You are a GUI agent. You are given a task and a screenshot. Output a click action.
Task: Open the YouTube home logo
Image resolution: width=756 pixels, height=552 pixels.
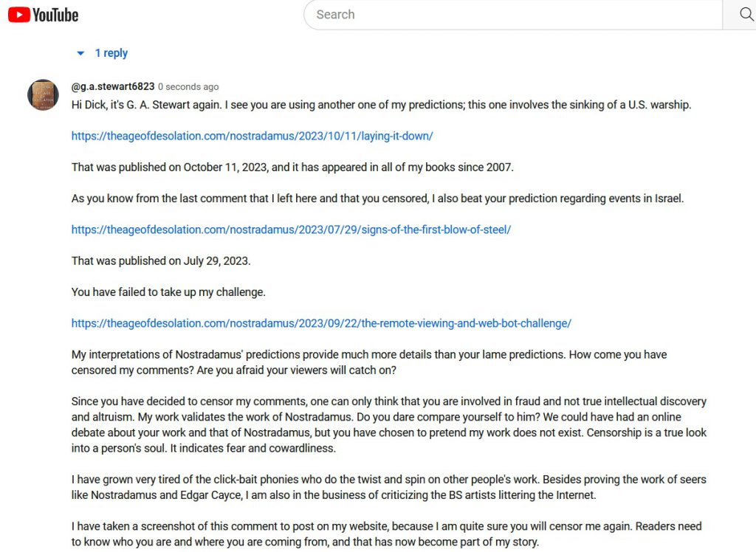pyautogui.click(x=43, y=15)
